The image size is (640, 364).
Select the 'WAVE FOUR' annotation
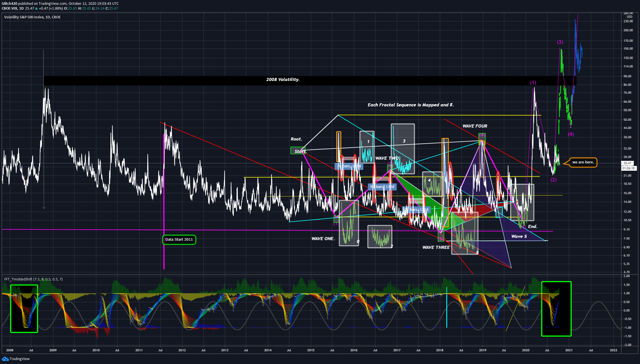pyautogui.click(x=475, y=126)
